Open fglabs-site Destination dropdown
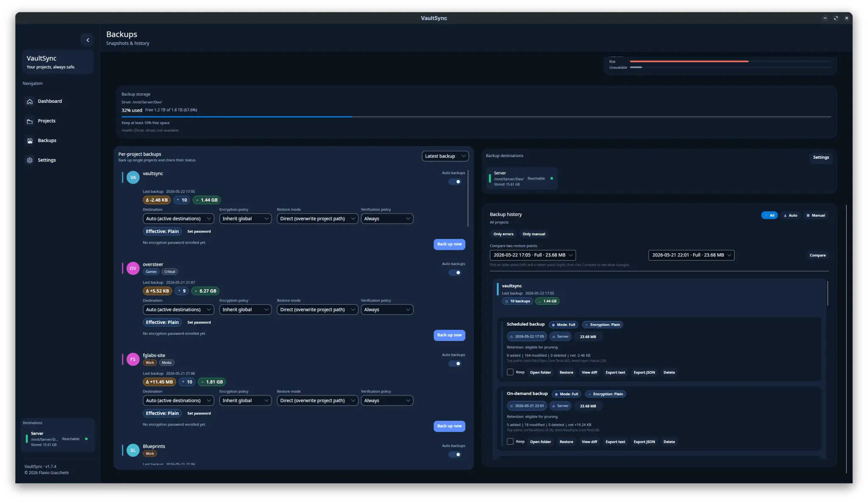Image resolution: width=868 pixels, height=502 pixels. tap(178, 401)
